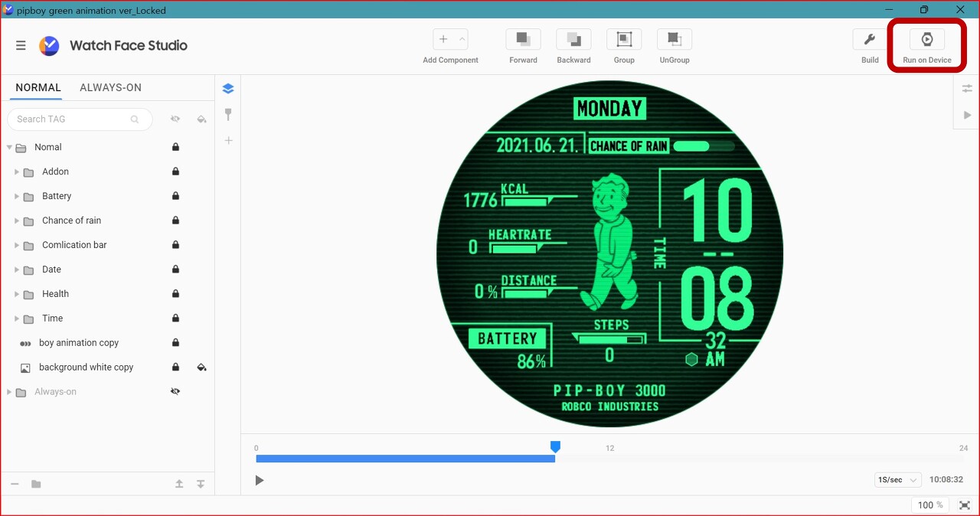Click the search magnifier icon

(x=135, y=119)
